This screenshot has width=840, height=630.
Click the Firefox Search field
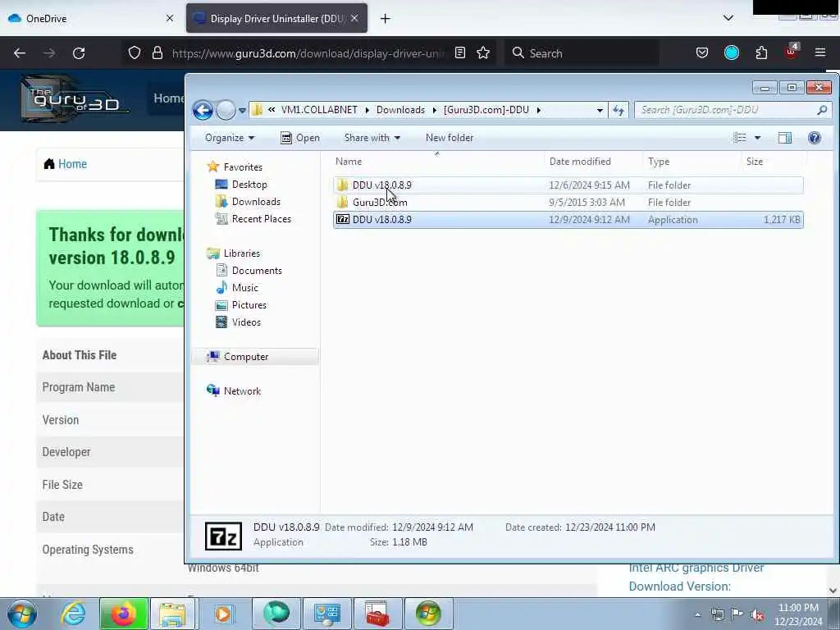pos(582,53)
